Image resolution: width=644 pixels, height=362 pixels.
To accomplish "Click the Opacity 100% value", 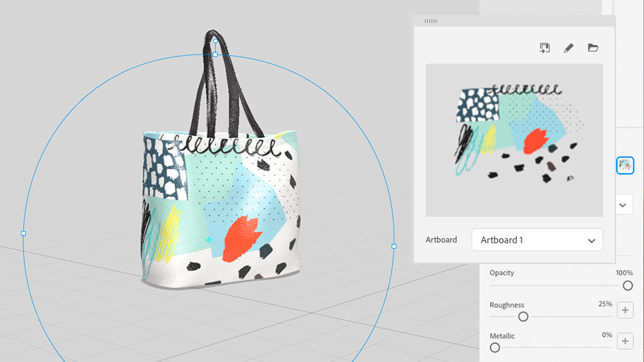I will click(624, 273).
